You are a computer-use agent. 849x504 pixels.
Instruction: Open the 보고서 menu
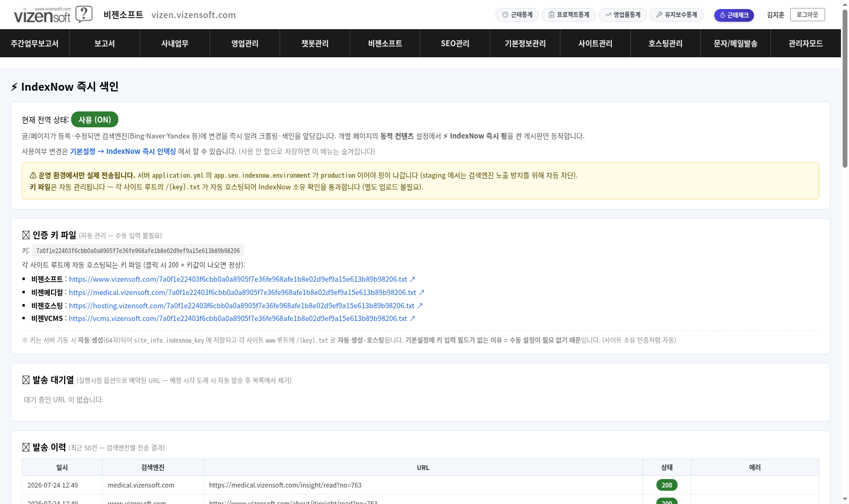point(105,44)
